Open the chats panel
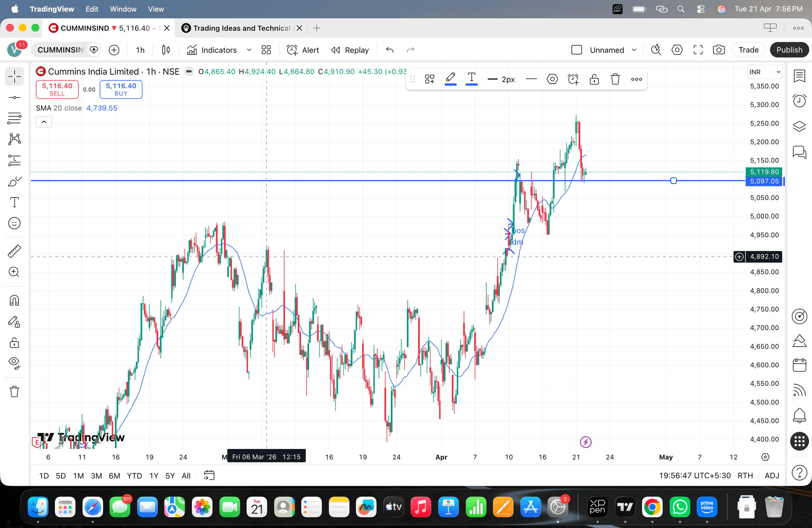This screenshot has width=812, height=528. [x=799, y=152]
